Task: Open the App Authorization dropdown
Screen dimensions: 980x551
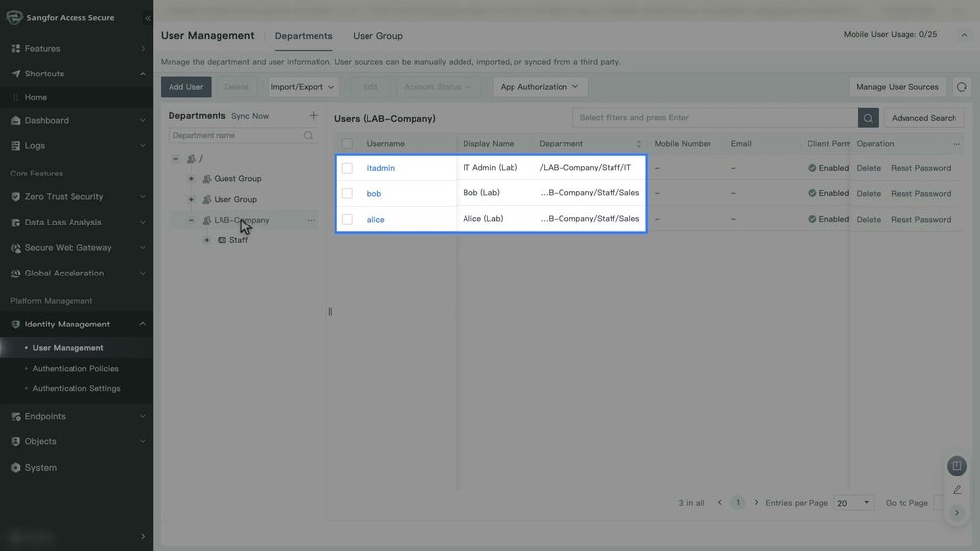Action: click(x=539, y=87)
